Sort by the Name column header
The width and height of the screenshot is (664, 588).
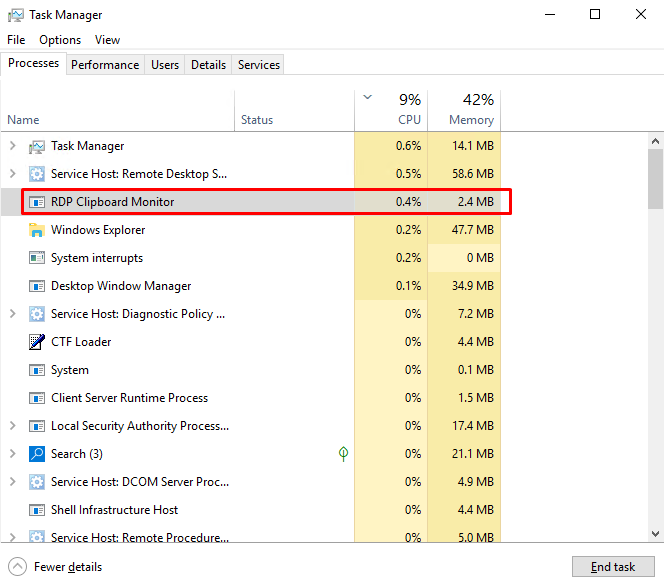(117, 111)
